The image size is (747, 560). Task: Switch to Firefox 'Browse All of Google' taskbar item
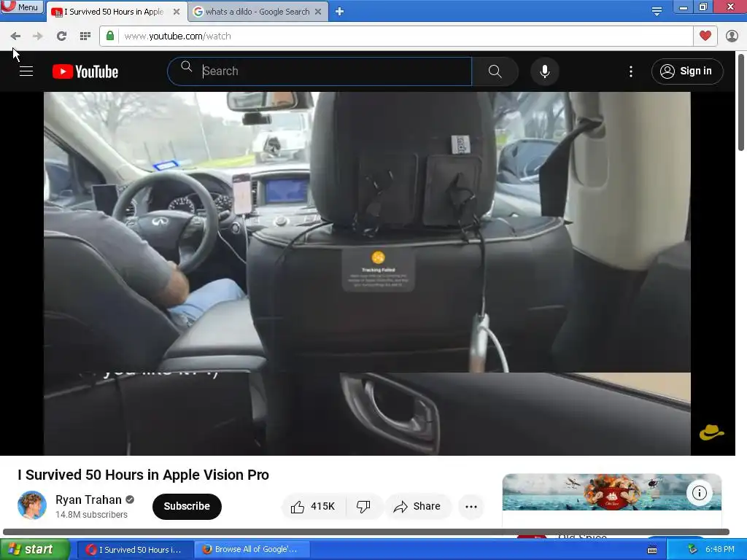coord(252,550)
